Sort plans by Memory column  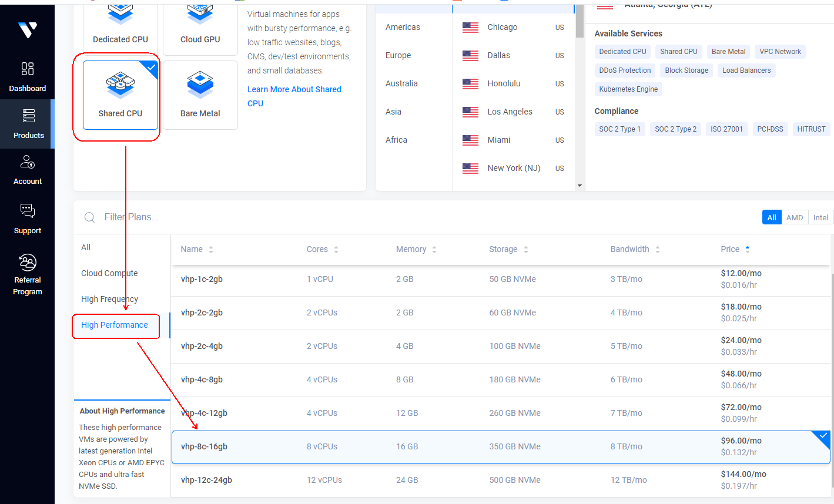pos(416,249)
